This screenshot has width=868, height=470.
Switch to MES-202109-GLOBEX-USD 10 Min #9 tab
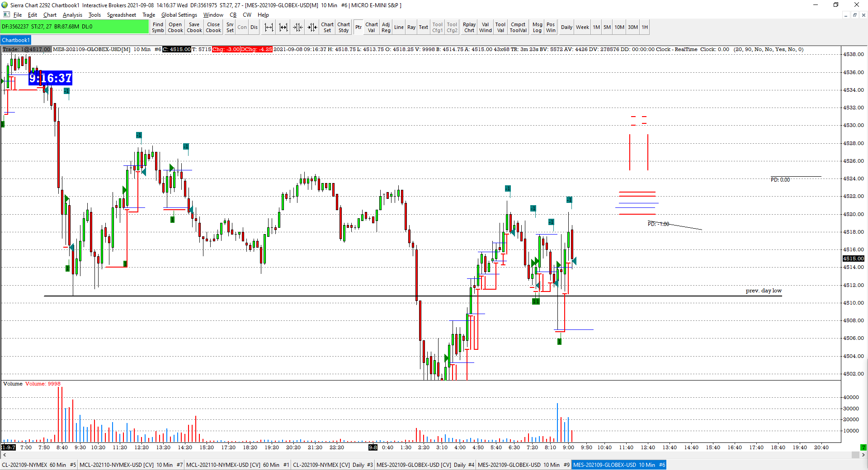coord(524,465)
